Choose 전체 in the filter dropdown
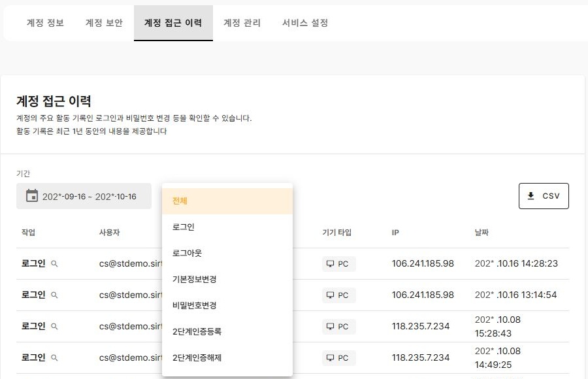The height and width of the screenshot is (379, 588). pos(227,201)
